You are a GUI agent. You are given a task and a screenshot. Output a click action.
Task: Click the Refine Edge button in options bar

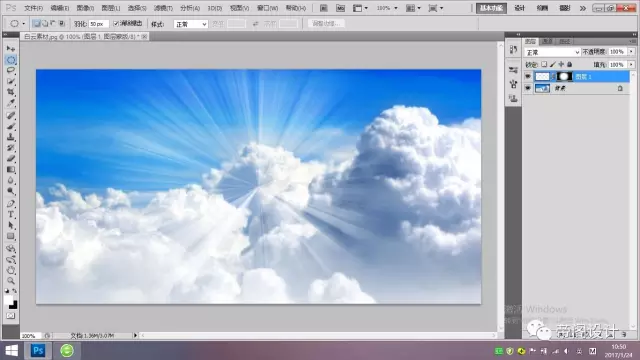click(x=326, y=24)
